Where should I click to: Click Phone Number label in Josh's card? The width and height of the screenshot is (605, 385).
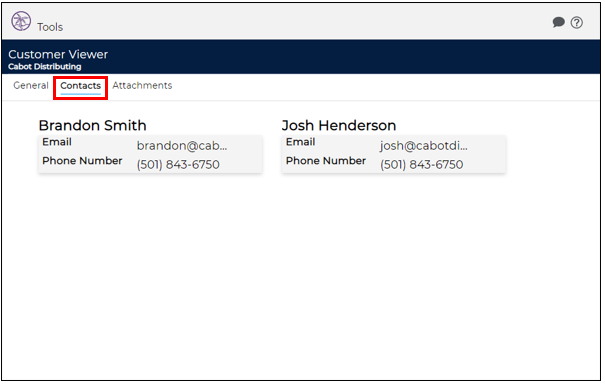[326, 160]
